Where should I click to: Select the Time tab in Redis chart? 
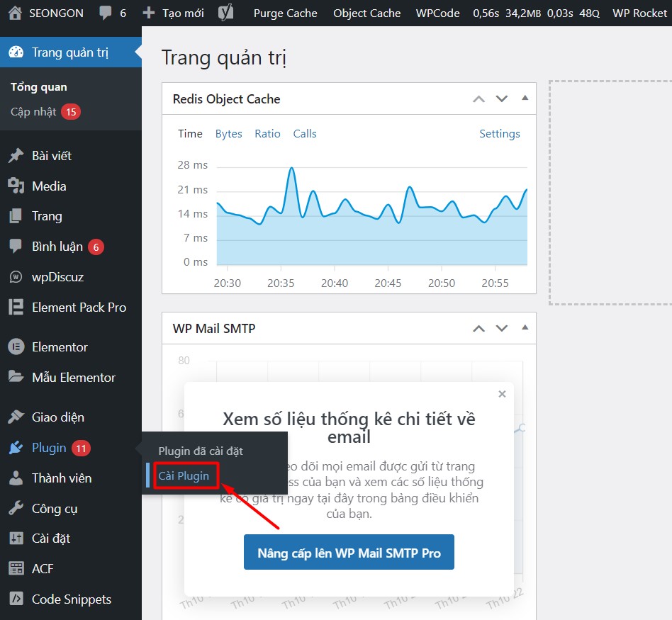point(190,134)
